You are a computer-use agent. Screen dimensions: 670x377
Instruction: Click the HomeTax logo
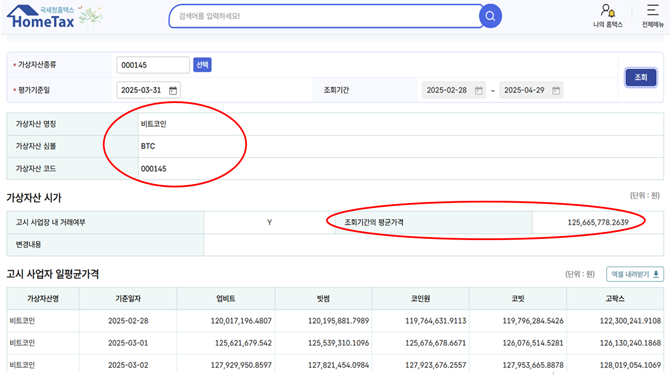pos(41,17)
